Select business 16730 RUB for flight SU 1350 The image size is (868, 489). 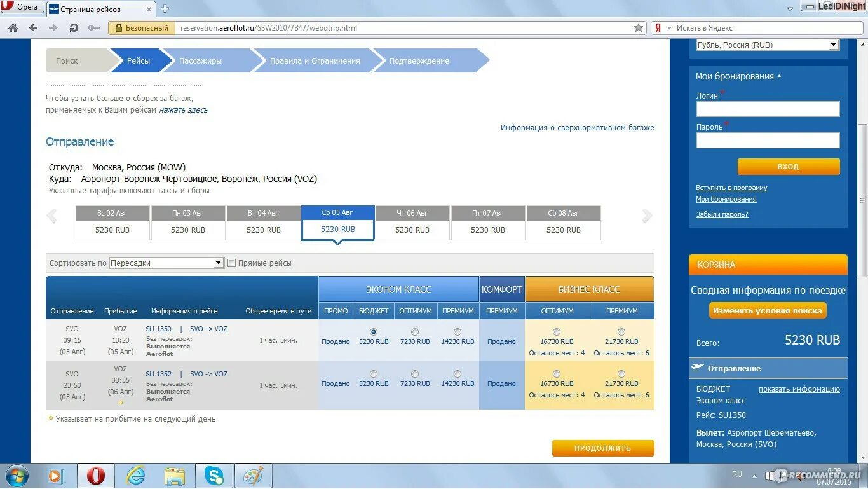tap(557, 332)
